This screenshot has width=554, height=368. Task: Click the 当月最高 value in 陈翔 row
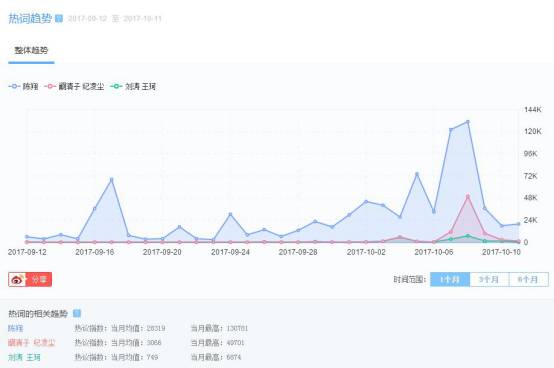tap(237, 328)
